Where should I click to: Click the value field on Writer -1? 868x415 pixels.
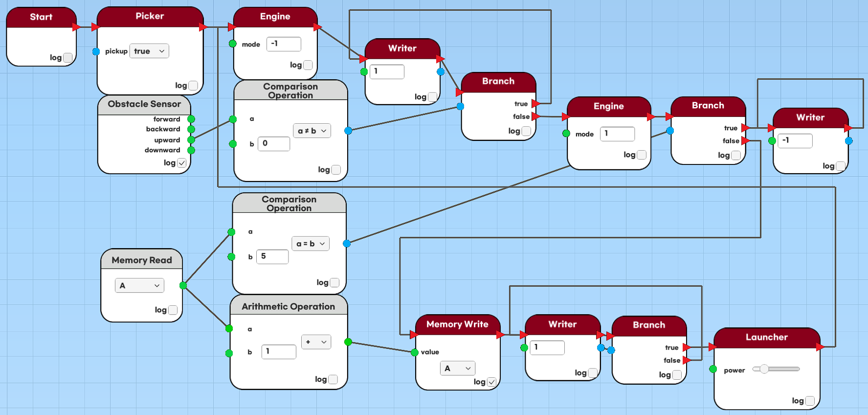[x=795, y=141]
